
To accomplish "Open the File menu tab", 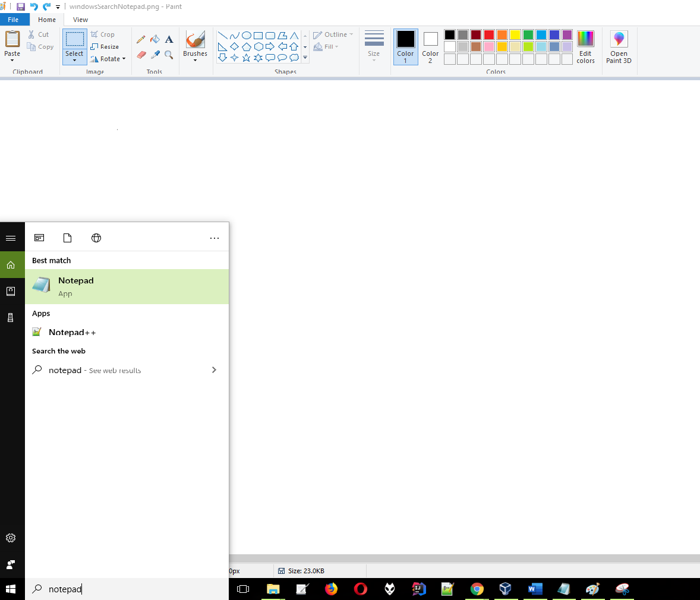I will tap(14, 20).
